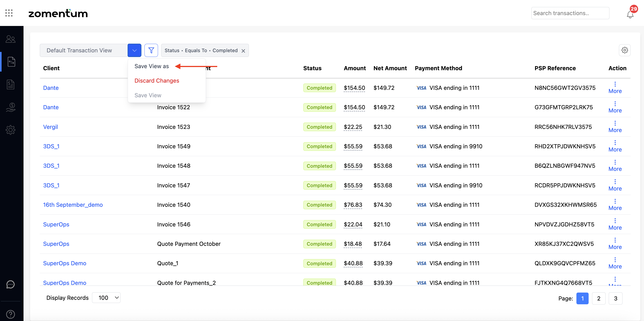Open the Transactions sidebar icon

pyautogui.click(x=11, y=62)
